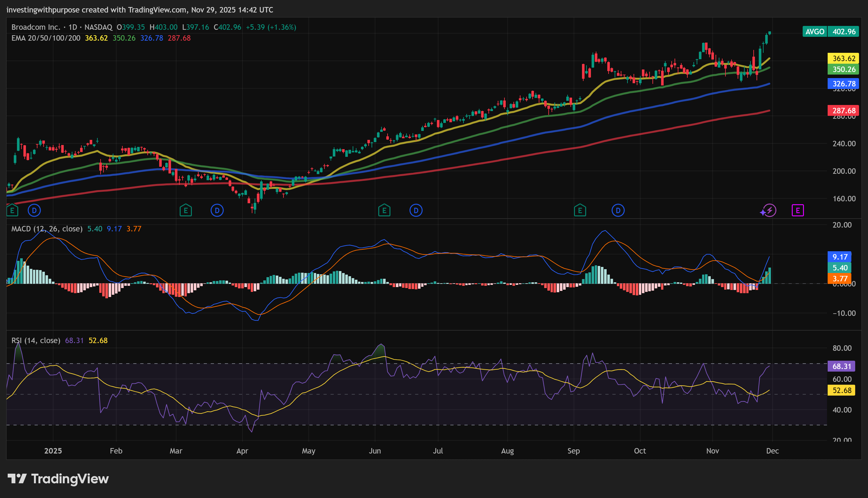Click the dividend D marker in late December

point(34,210)
